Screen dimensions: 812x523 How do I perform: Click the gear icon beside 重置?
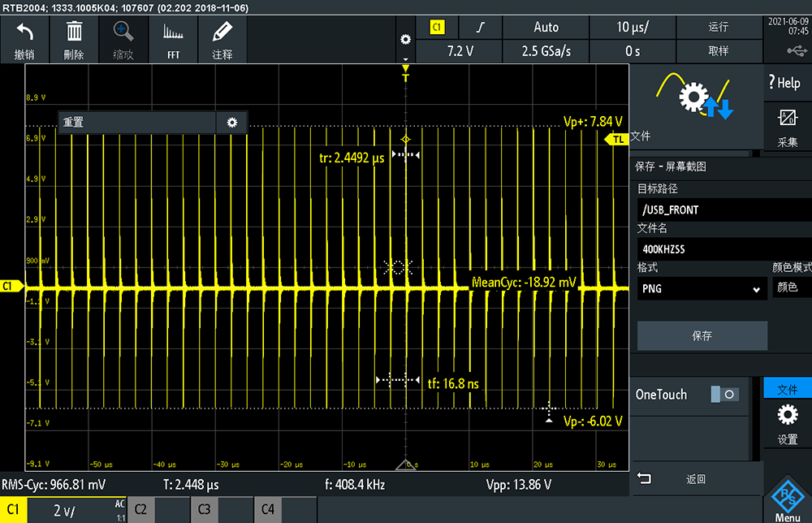tap(232, 123)
